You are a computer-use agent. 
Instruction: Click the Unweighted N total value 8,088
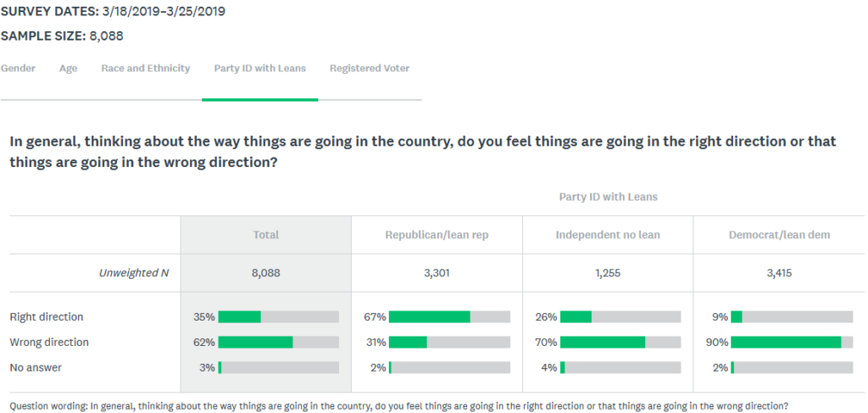[x=265, y=272]
